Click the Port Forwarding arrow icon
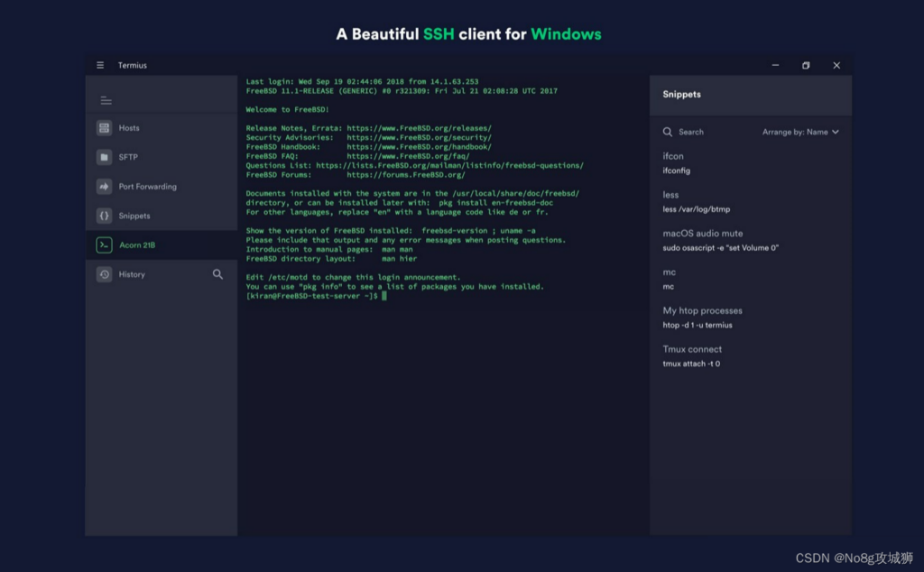 coord(105,187)
